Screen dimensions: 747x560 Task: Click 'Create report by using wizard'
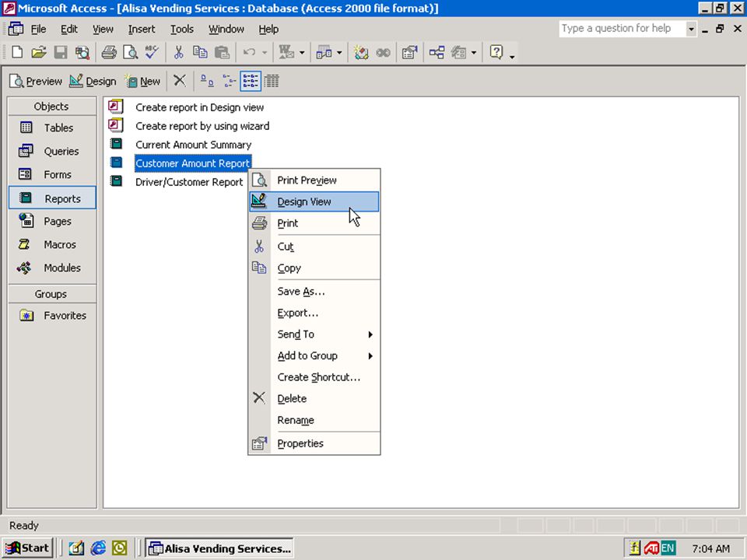point(202,126)
